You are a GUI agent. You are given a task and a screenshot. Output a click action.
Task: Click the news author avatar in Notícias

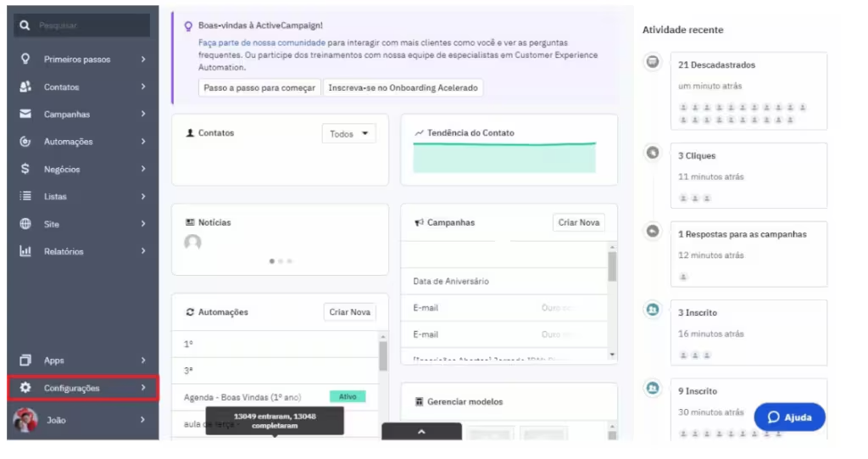click(192, 243)
